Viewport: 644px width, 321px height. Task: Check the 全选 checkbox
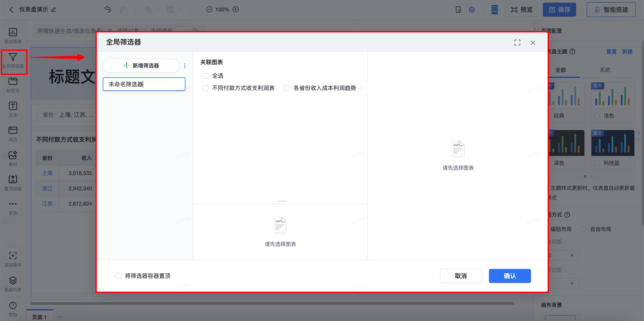[205, 76]
